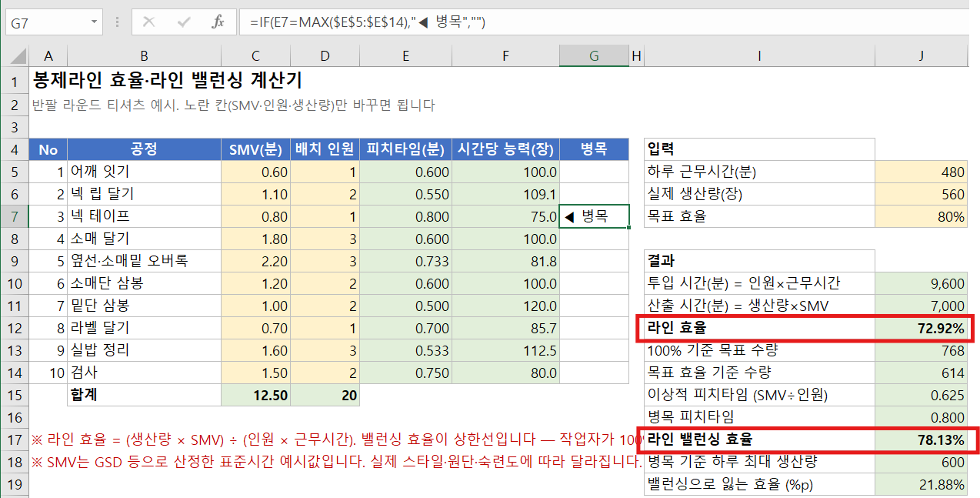Click 투입 시간 value 9,600
Screen dimensions: 980x498
(x=922, y=283)
